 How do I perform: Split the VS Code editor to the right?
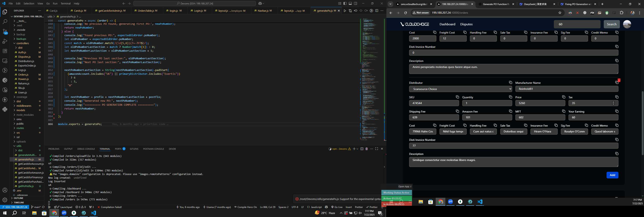(377, 11)
